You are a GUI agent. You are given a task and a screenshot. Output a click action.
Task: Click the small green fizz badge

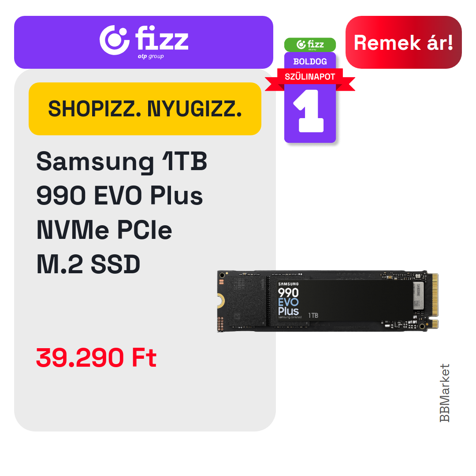point(310,45)
